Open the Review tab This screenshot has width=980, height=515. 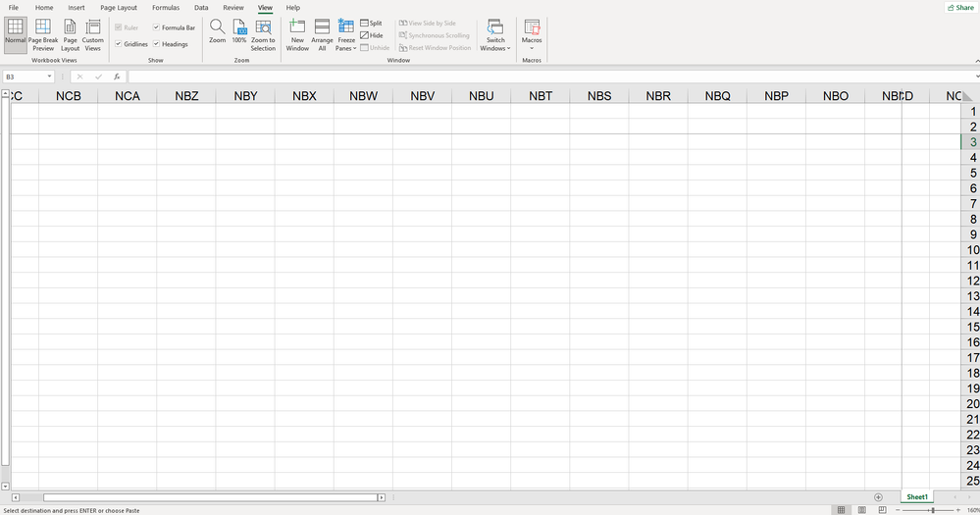[233, 8]
